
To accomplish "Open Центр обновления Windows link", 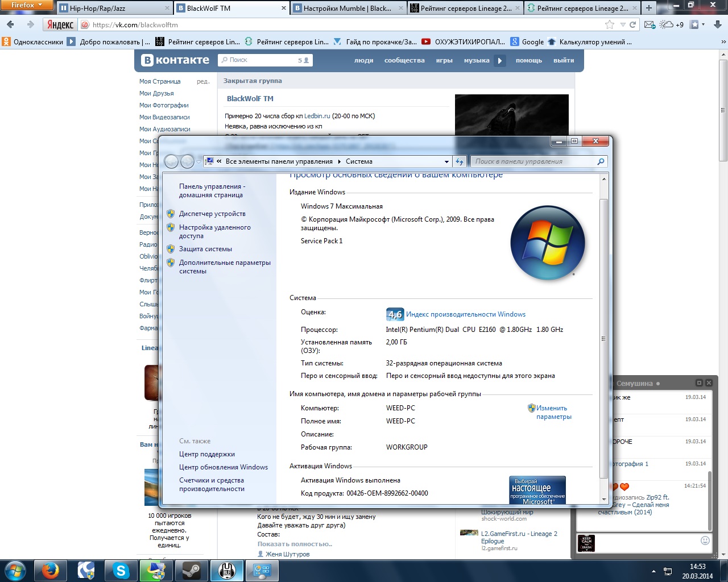I will [224, 467].
